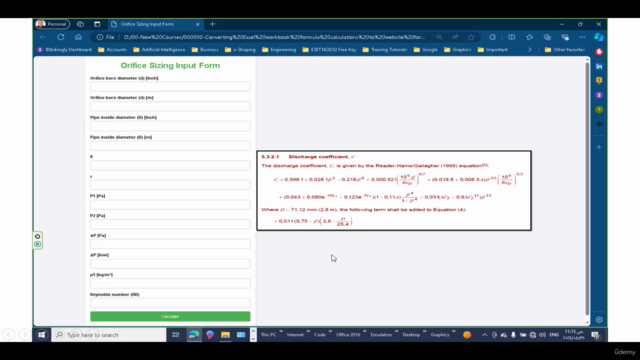This screenshot has width=640, height=360.
Task: Click the Pipe inside diameter (D) [inch] field
Action: (x=170, y=126)
